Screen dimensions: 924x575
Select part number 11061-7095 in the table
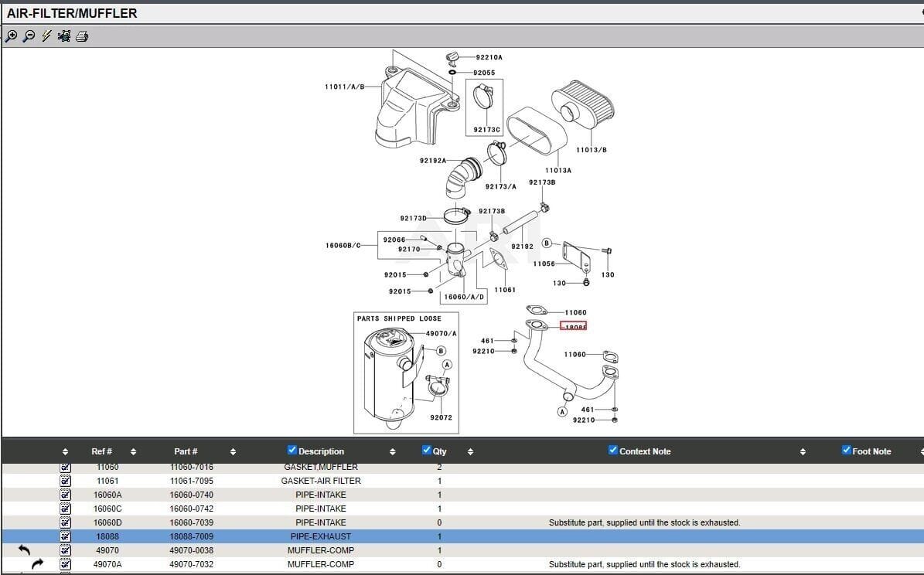click(x=191, y=481)
